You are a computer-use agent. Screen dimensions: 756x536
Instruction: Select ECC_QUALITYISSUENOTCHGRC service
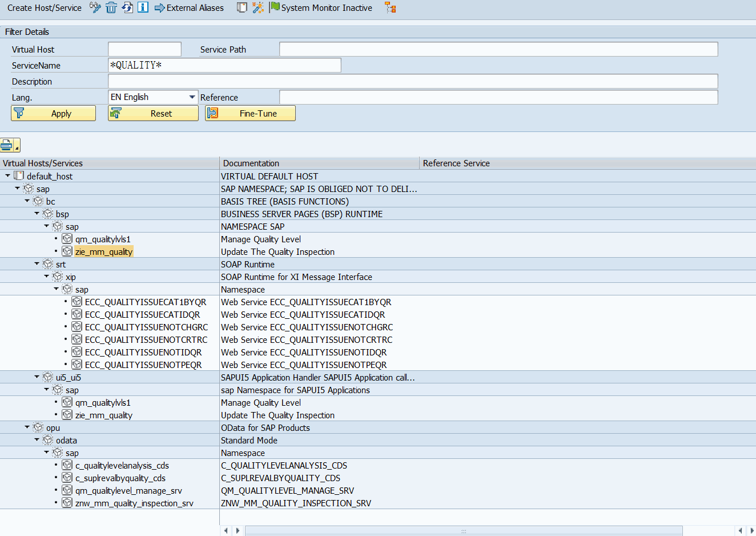click(x=147, y=327)
